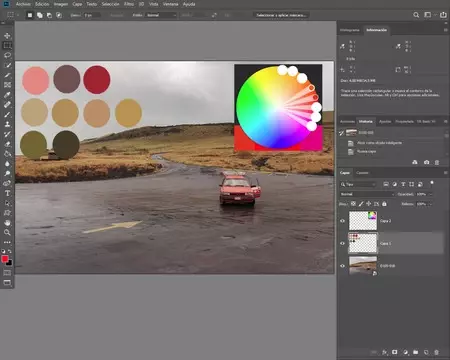
Task: Select the Eyedropper tool
Action: tap(7, 95)
